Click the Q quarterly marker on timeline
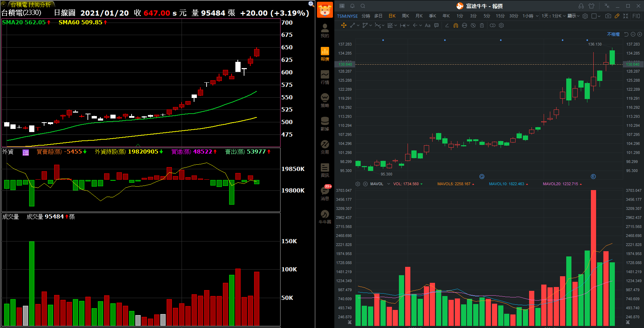This screenshot has width=644, height=328. tap(482, 177)
